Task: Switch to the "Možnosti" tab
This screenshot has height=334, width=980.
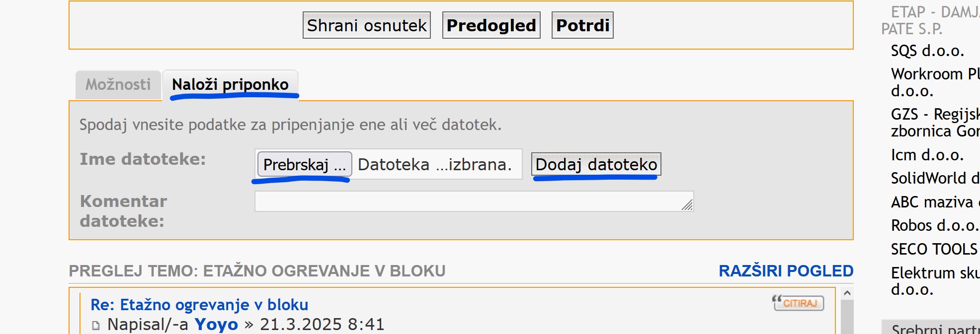Action: tap(118, 84)
